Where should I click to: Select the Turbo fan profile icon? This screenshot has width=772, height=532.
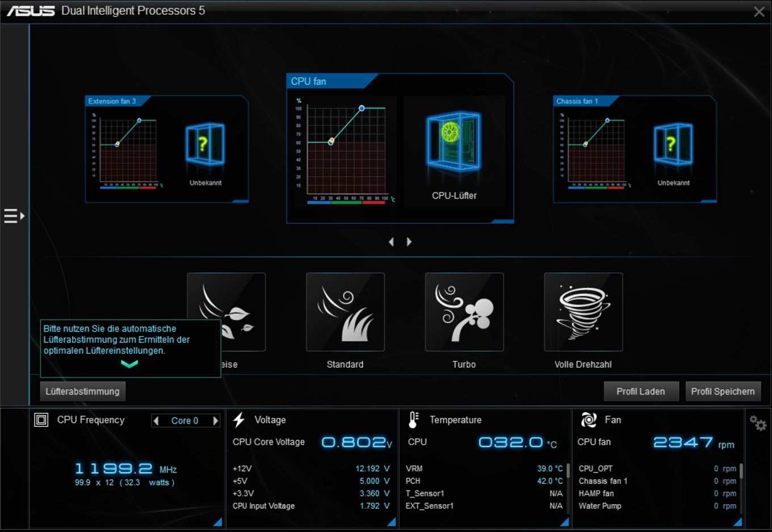coord(464,312)
